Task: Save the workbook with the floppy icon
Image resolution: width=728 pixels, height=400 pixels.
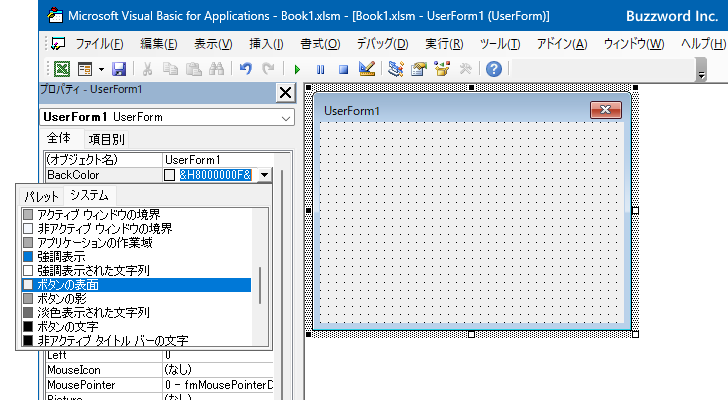Action: pyautogui.click(x=119, y=69)
